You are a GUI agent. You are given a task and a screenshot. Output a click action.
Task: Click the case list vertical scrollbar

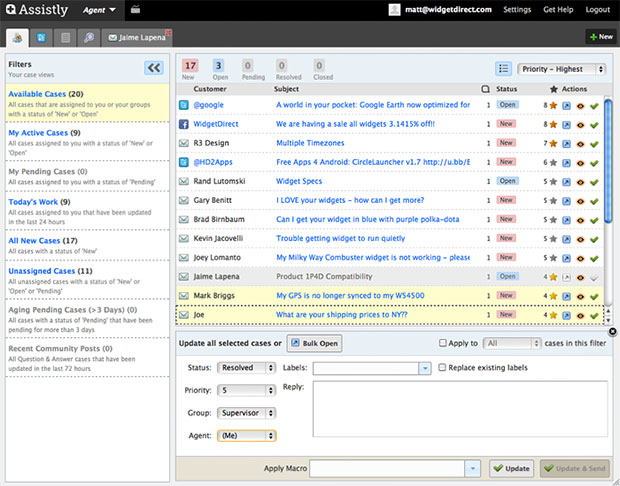tap(608, 160)
